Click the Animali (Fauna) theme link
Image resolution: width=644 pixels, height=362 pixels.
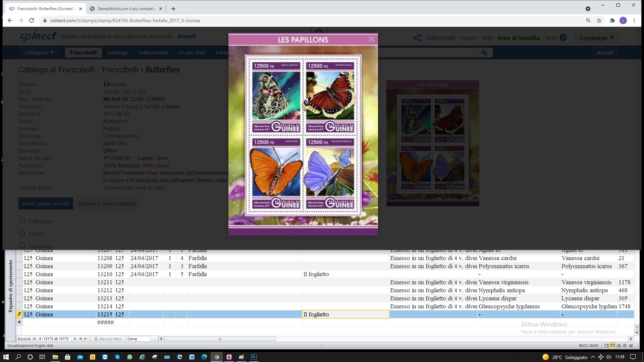[121, 106]
